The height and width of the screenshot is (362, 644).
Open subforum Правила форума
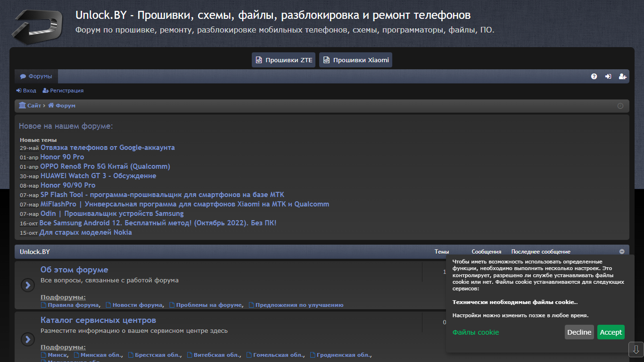pos(70,305)
